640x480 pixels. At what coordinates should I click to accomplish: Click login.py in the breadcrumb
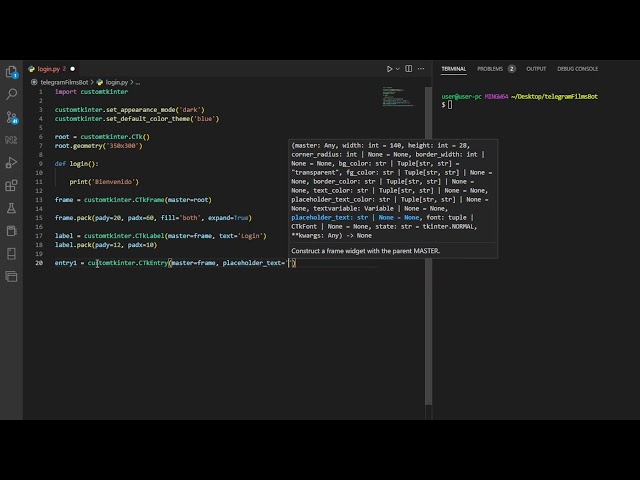pos(117,82)
